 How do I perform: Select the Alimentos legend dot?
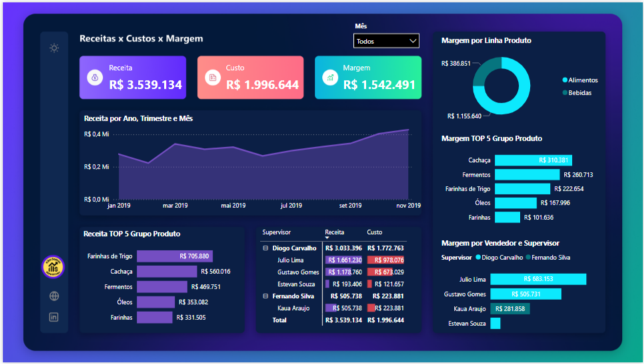565,80
